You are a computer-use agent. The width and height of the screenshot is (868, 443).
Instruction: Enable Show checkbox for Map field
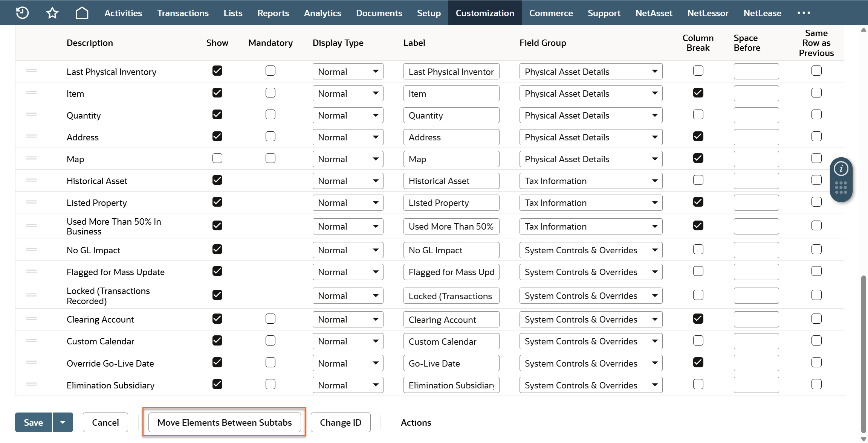(x=217, y=158)
